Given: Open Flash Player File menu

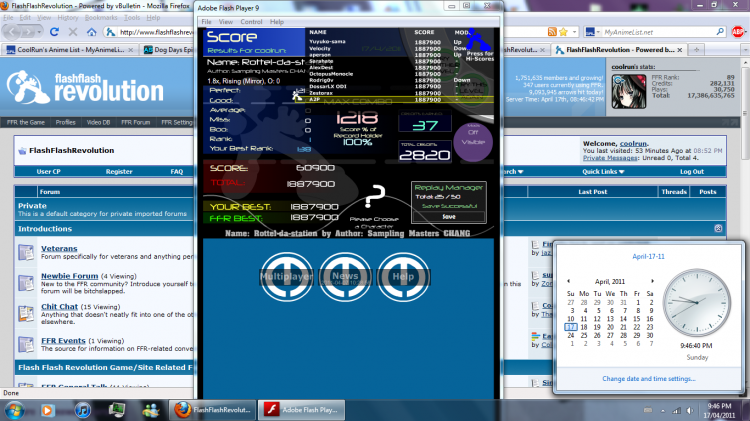Looking at the screenshot, I should coord(206,22).
